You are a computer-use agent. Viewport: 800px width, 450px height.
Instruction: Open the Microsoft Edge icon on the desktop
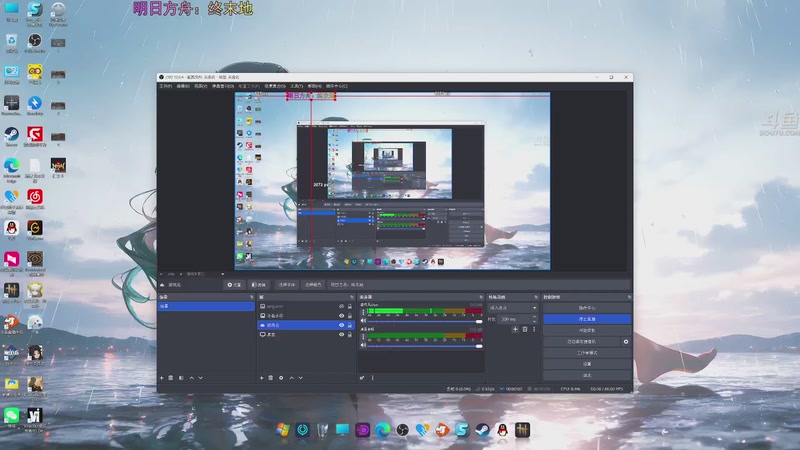pos(12,165)
